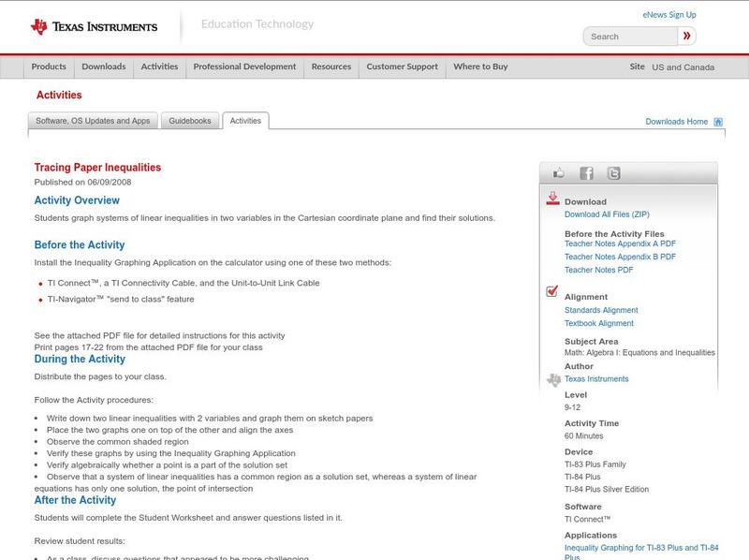Submit search with the red arrow button
This screenshot has height=560, width=749.
[x=687, y=36]
